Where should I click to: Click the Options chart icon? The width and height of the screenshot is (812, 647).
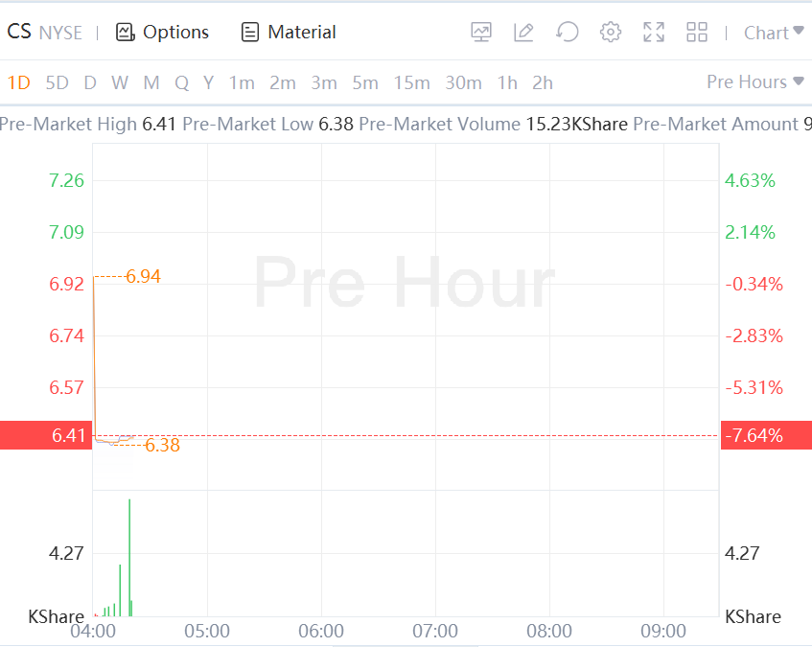point(125,33)
